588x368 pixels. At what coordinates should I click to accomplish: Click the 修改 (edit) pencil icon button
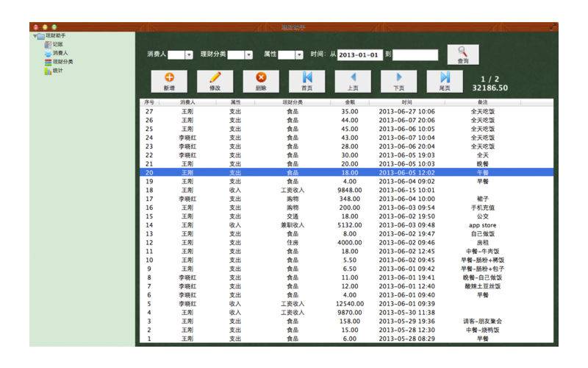point(215,80)
